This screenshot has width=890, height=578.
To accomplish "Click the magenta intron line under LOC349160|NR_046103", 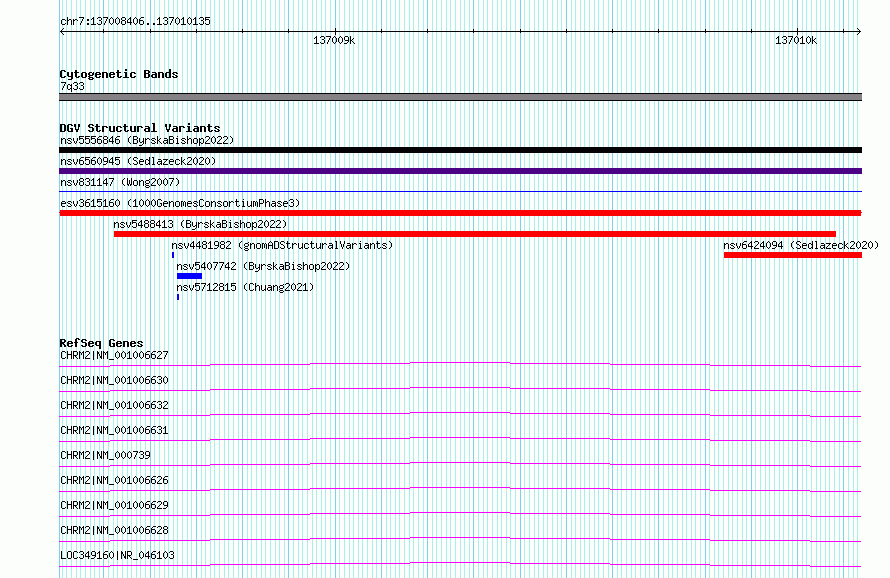I will (460, 563).
